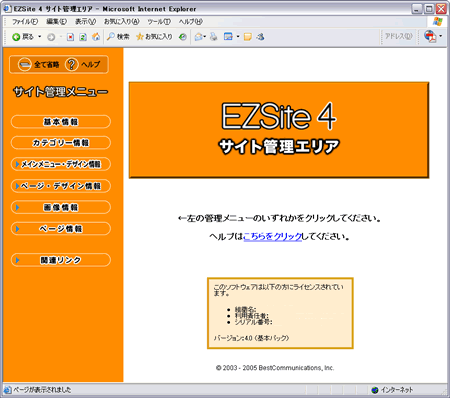450x398 pixels.
Task: Click the Media/History toolbar icon
Action: click(183, 37)
